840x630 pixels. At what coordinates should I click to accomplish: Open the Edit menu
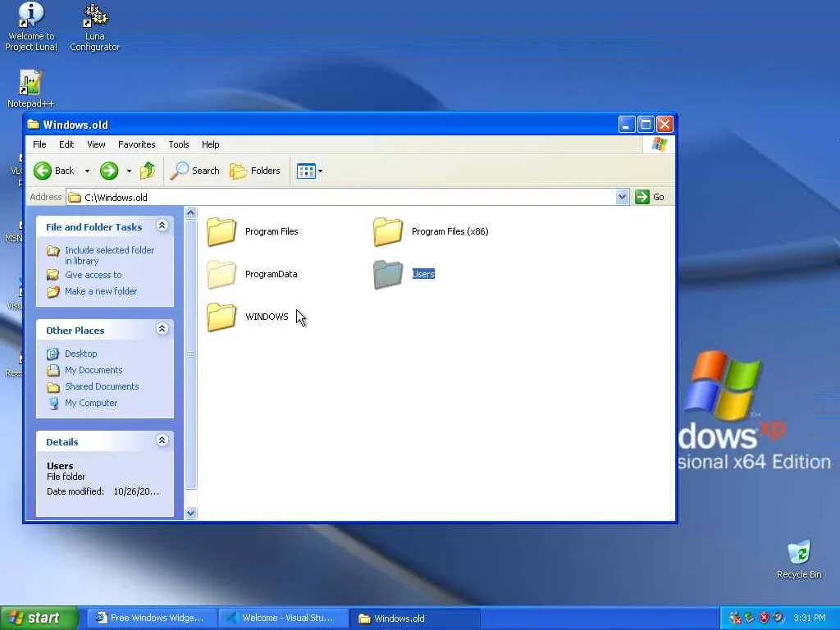coord(66,144)
